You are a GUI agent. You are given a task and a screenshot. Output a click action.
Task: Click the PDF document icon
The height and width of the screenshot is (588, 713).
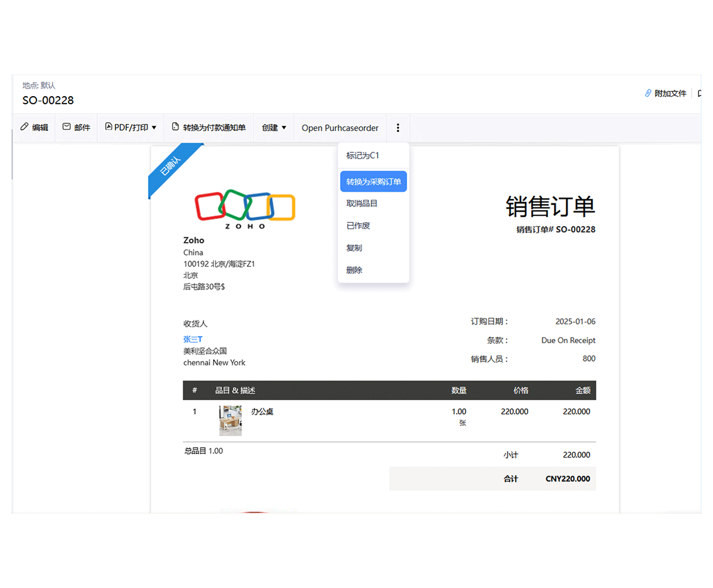pyautogui.click(x=108, y=127)
